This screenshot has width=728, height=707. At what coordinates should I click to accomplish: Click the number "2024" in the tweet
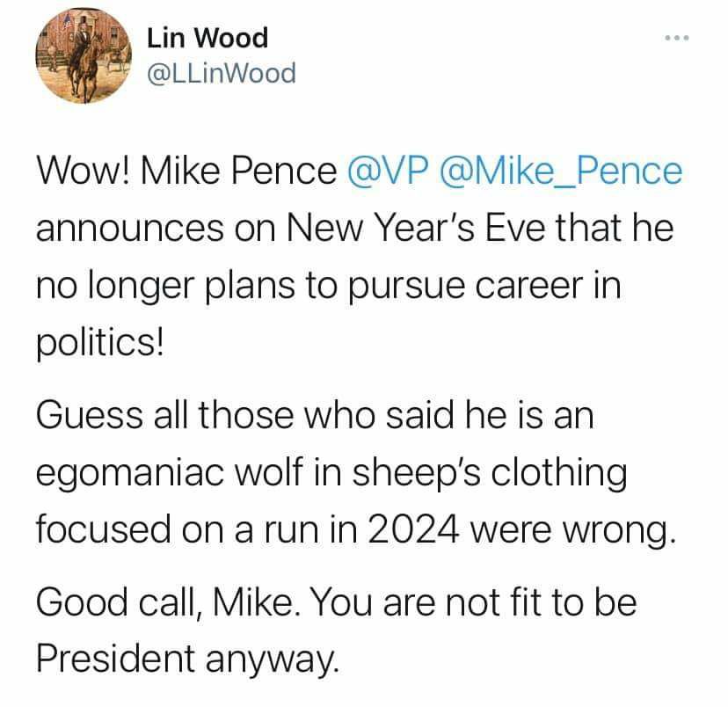(414, 529)
